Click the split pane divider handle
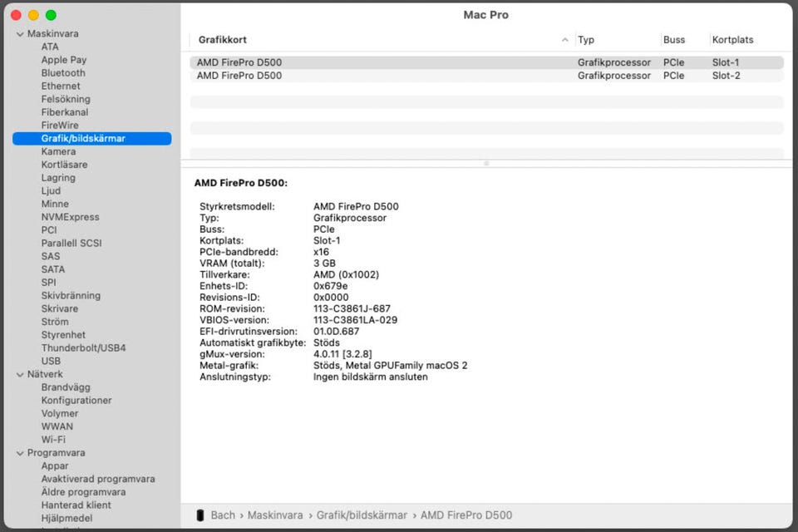This screenshot has height=532, width=798. pos(486,164)
